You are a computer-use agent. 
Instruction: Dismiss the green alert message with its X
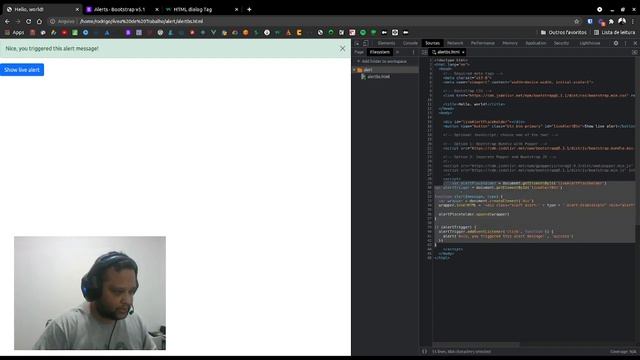342,48
